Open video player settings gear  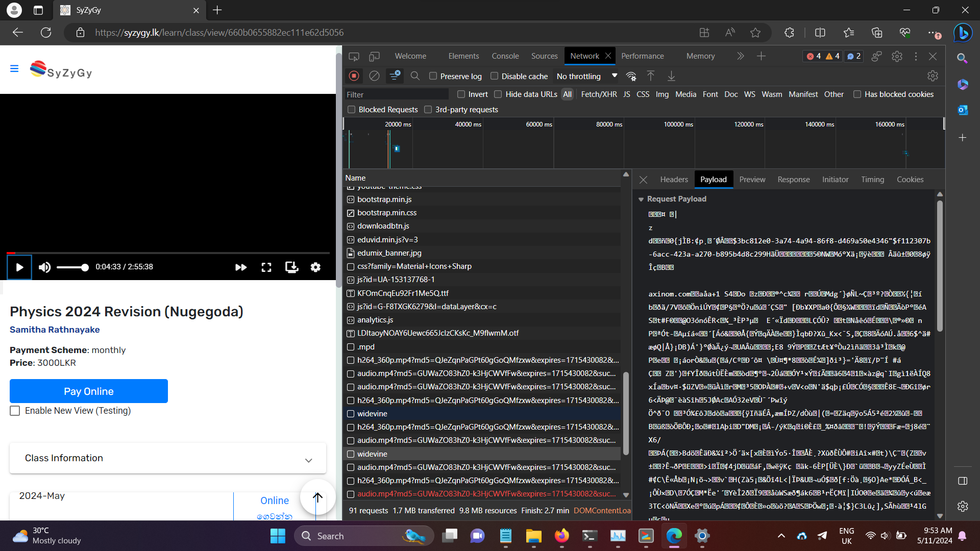click(x=315, y=267)
